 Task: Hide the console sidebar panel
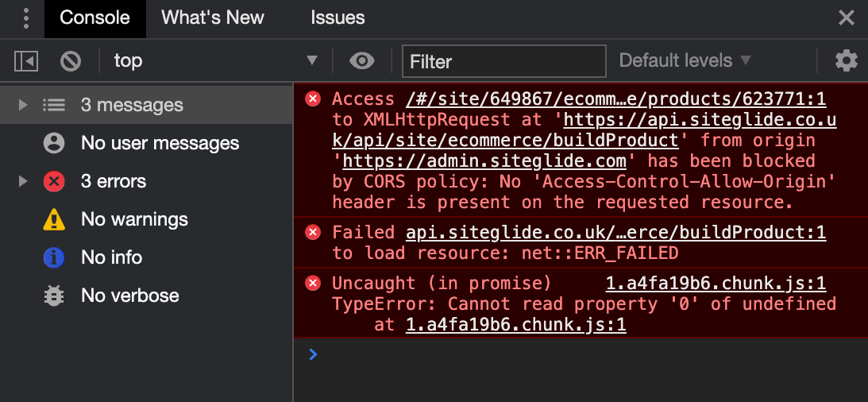[x=26, y=60]
